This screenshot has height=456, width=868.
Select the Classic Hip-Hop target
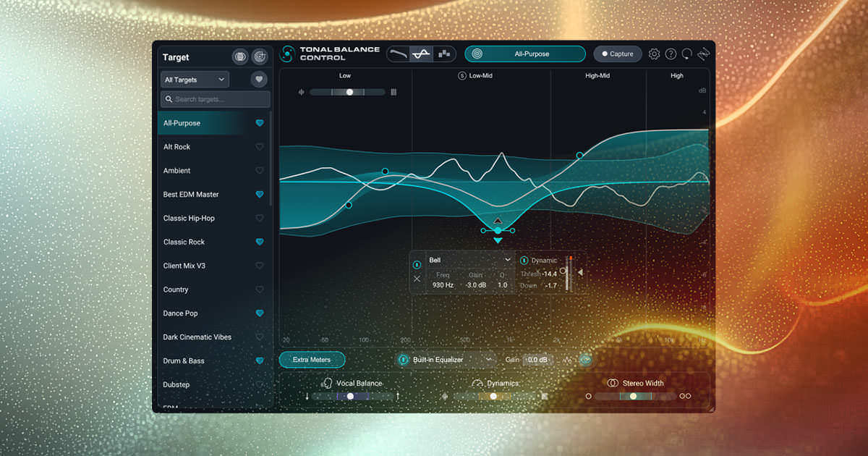point(189,218)
